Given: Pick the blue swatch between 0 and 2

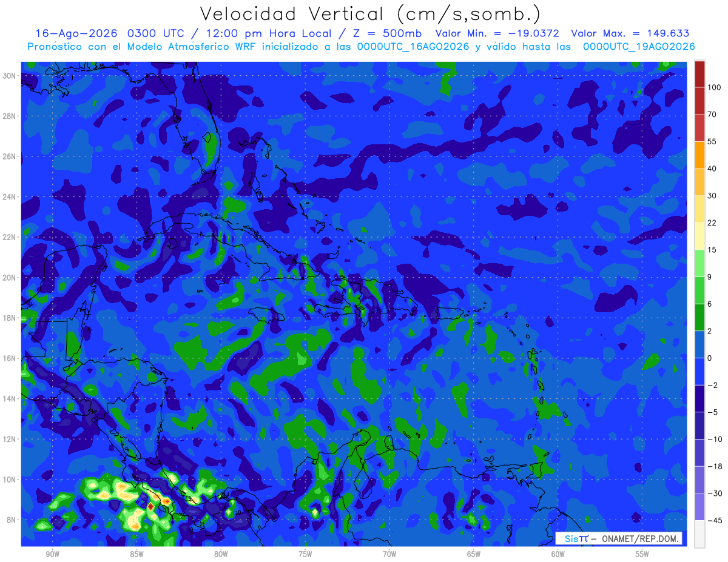Looking at the screenshot, I should click(699, 344).
